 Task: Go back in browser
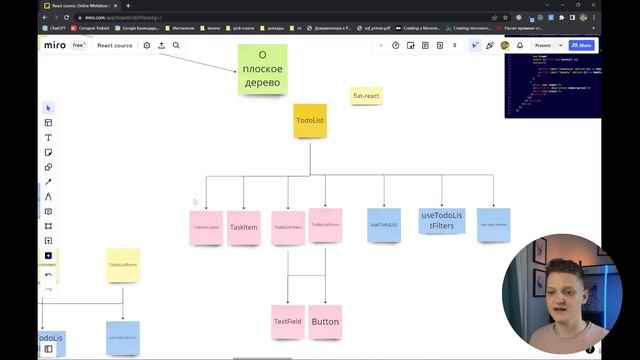click(45, 18)
